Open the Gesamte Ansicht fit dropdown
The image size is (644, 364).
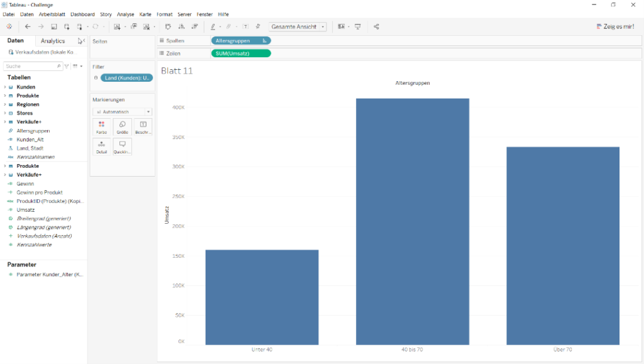[297, 26]
